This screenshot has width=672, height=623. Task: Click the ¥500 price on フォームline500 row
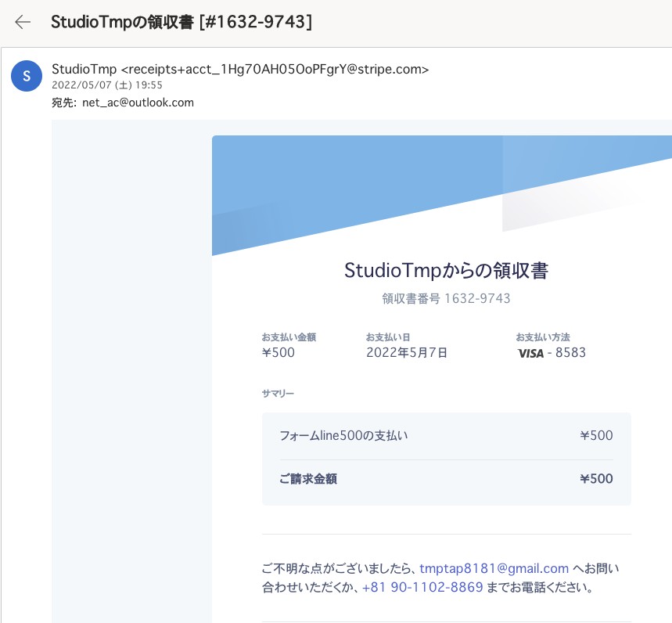tap(596, 436)
